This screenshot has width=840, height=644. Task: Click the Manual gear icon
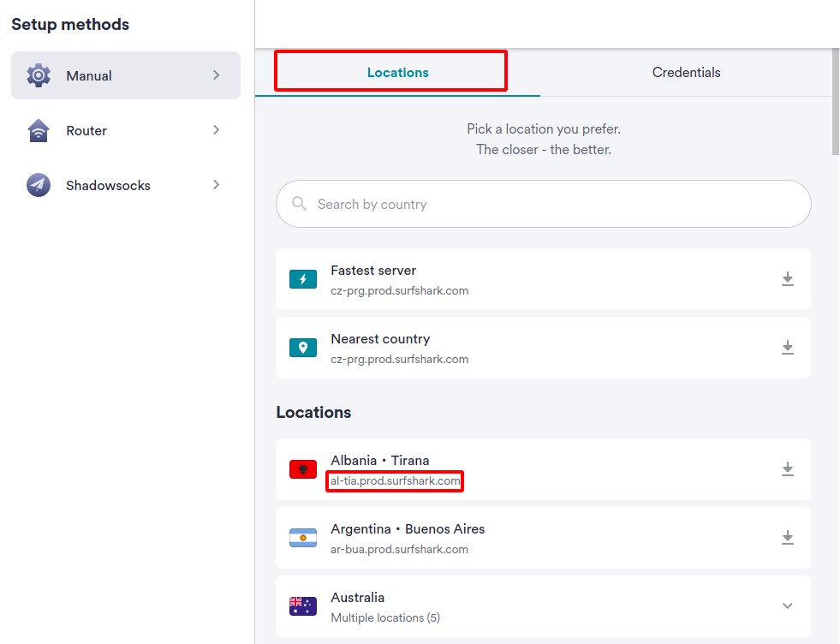[x=39, y=75]
